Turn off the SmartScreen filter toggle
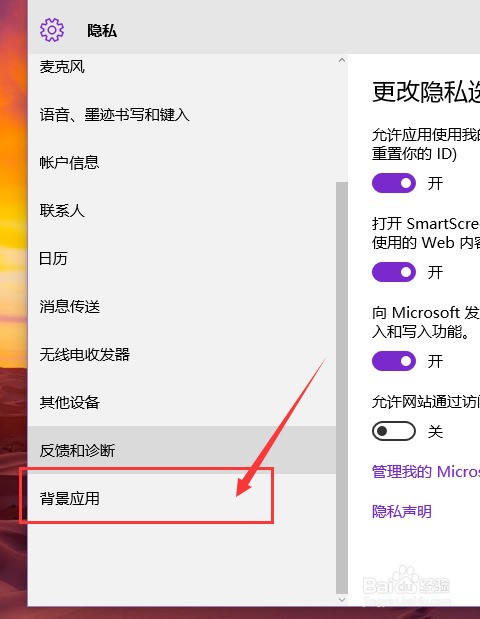The image size is (480, 619). point(394,272)
